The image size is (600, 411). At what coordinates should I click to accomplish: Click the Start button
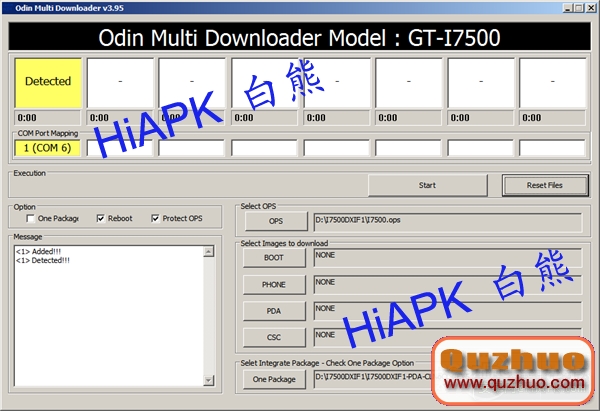point(427,185)
